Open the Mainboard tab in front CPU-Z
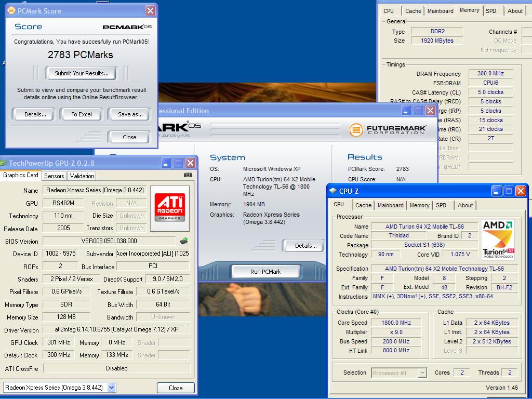Screen dimensions: 532x399 [390, 205]
